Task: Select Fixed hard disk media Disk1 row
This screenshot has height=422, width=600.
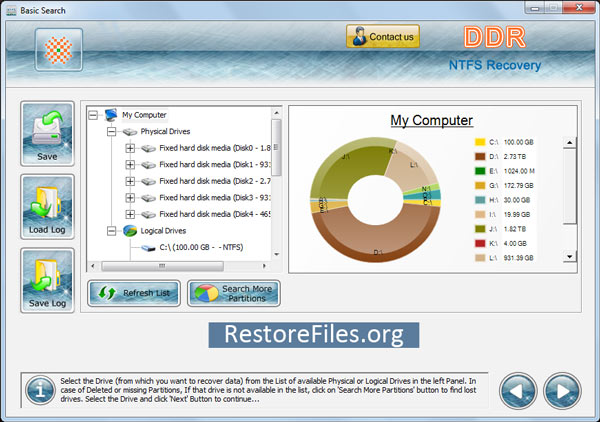Action: [x=215, y=165]
